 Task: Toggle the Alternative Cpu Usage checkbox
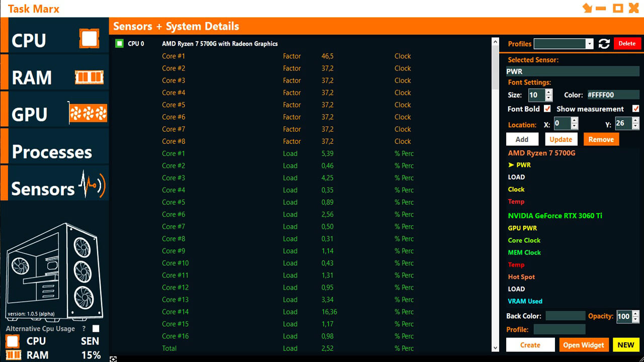point(95,328)
